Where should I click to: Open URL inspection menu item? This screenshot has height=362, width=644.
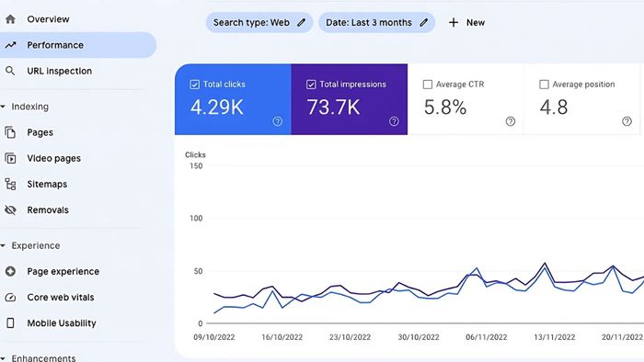tap(60, 71)
